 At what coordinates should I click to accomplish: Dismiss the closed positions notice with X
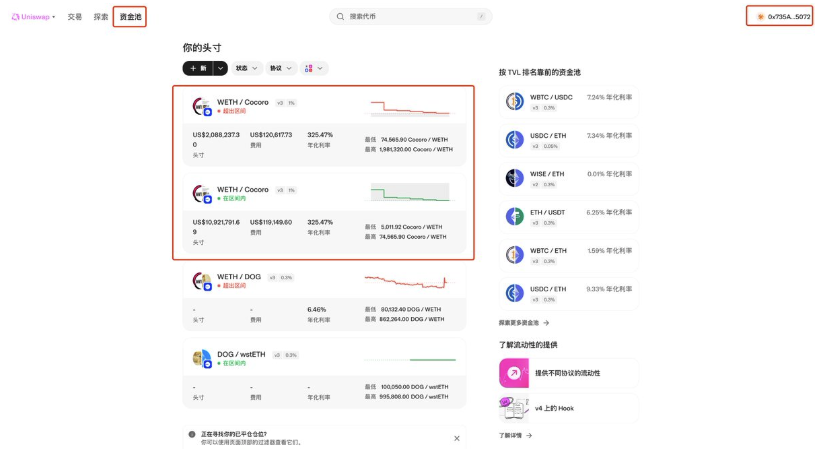pos(457,438)
